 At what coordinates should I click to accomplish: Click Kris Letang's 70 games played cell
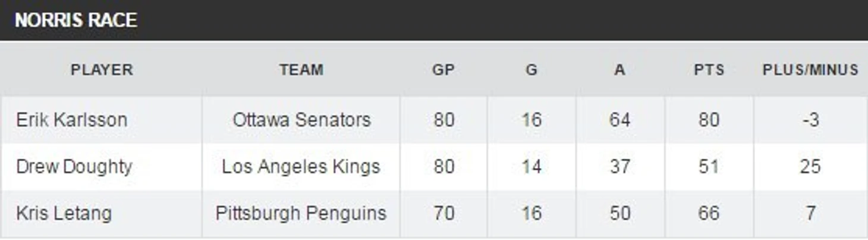pyautogui.click(x=444, y=213)
